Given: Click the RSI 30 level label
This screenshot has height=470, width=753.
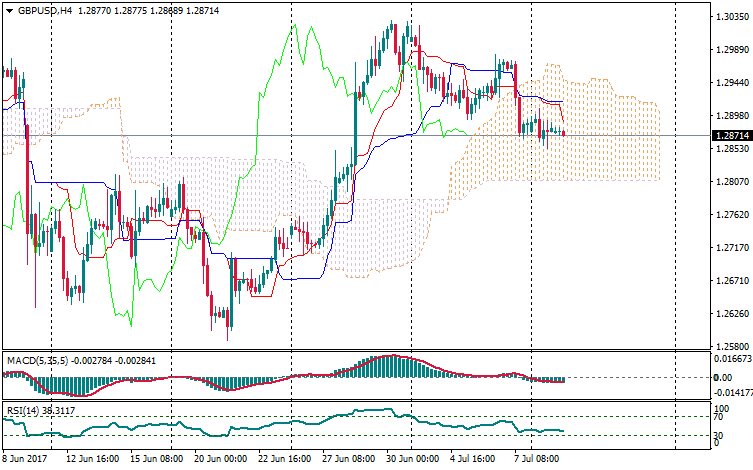Looking at the screenshot, I should point(716,436).
